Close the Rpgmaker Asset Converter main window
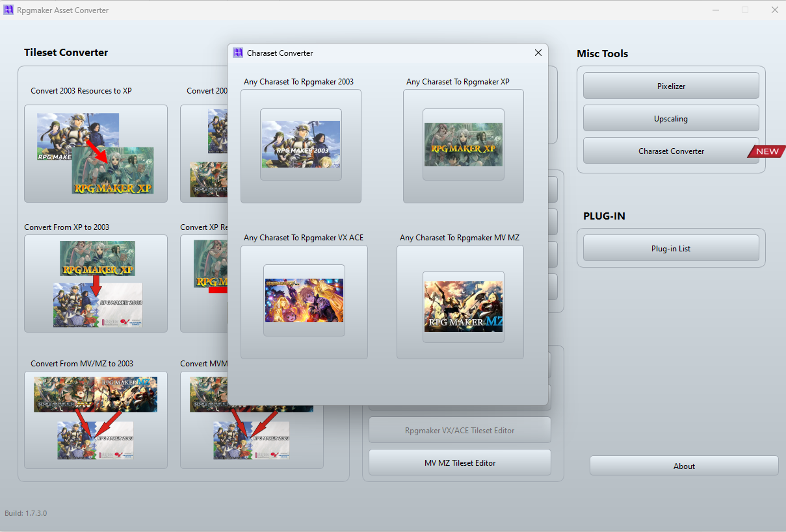Viewport: 786px width, 532px height. [x=774, y=10]
